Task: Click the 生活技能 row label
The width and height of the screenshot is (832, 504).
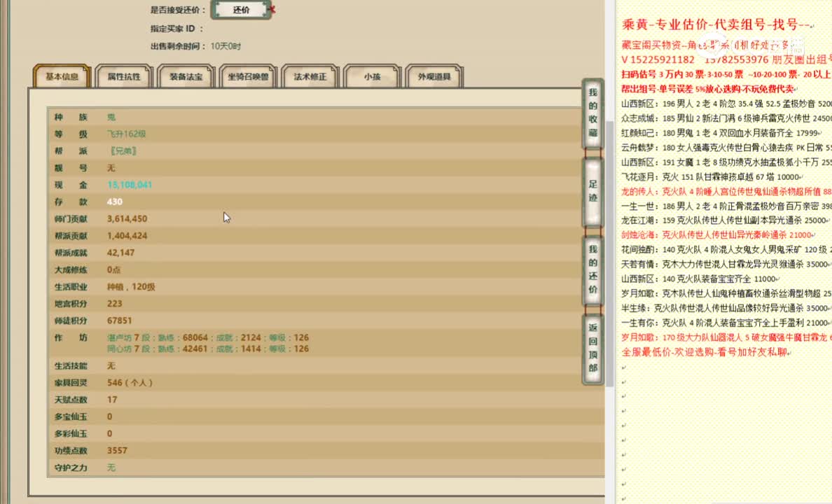Action: point(71,365)
